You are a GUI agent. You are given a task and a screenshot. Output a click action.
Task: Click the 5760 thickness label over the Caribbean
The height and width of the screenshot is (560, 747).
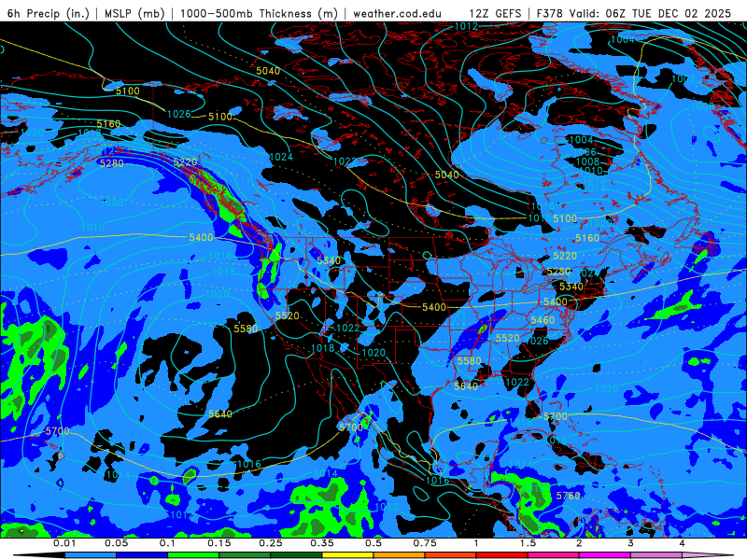pyautogui.click(x=569, y=496)
